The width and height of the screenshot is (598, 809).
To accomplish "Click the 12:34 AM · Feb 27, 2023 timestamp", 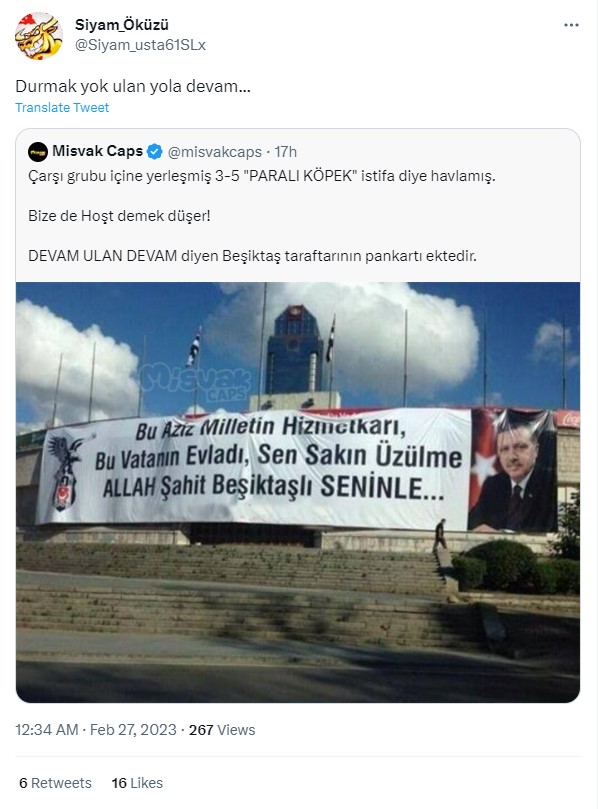I will pyautogui.click(x=96, y=730).
